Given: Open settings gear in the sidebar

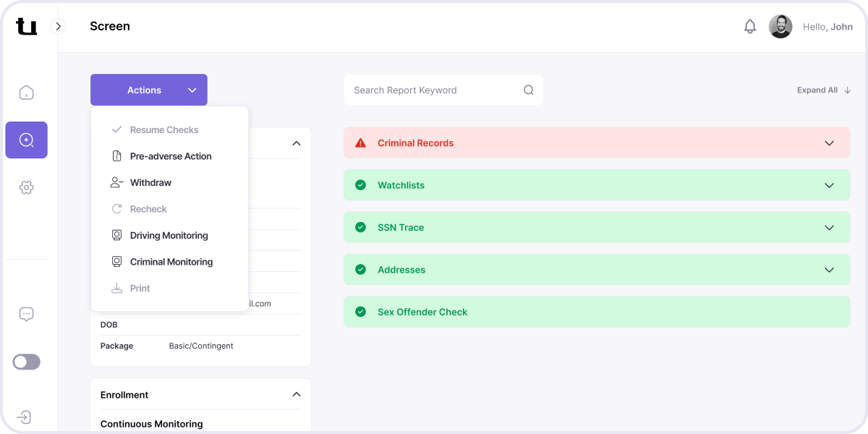Looking at the screenshot, I should 26,187.
